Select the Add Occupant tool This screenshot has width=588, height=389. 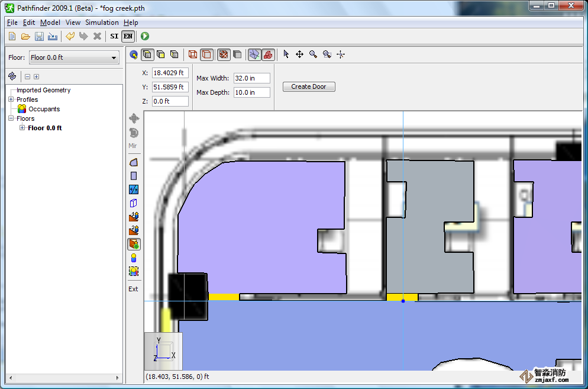pyautogui.click(x=134, y=258)
